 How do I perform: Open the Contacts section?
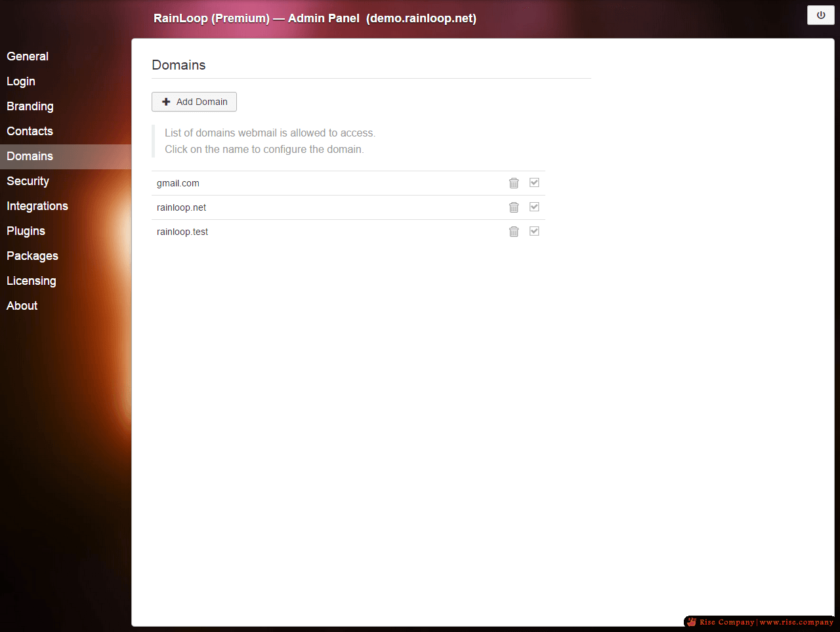click(x=66, y=131)
